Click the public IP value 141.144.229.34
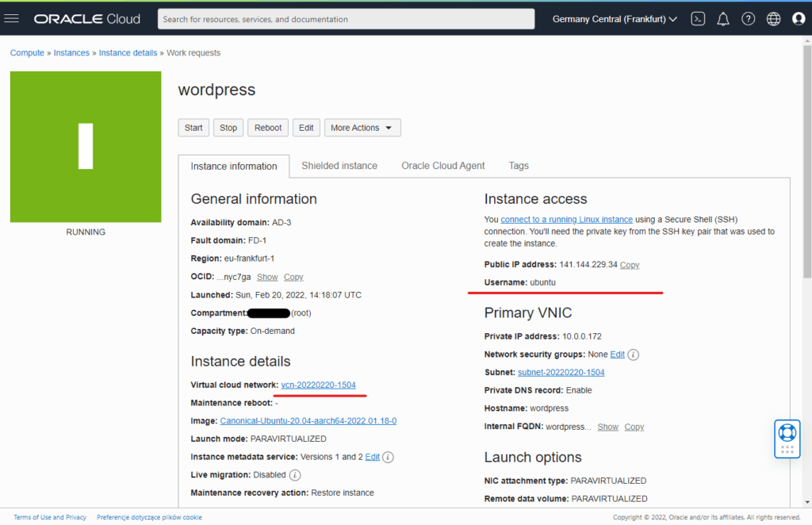Screen dimensions: 812x525 click(x=588, y=265)
